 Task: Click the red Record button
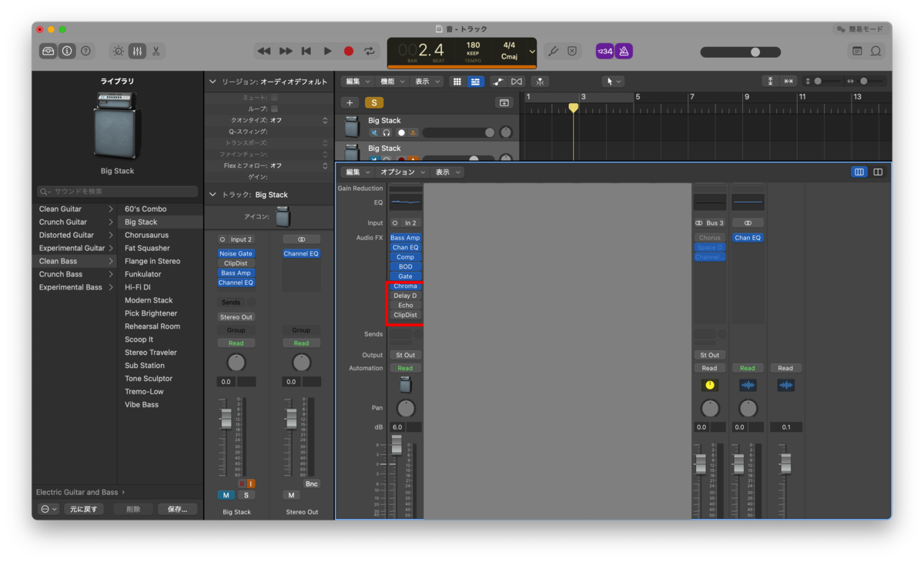tap(349, 51)
